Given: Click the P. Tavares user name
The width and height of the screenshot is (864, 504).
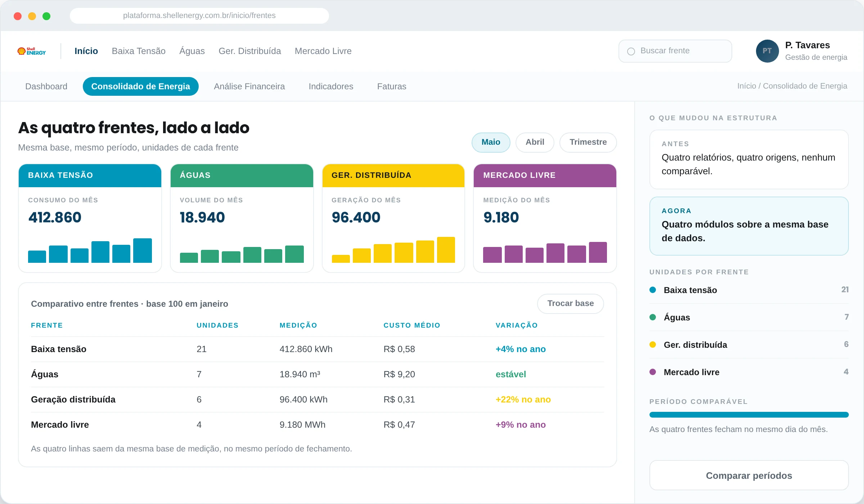Looking at the screenshot, I should tap(807, 45).
